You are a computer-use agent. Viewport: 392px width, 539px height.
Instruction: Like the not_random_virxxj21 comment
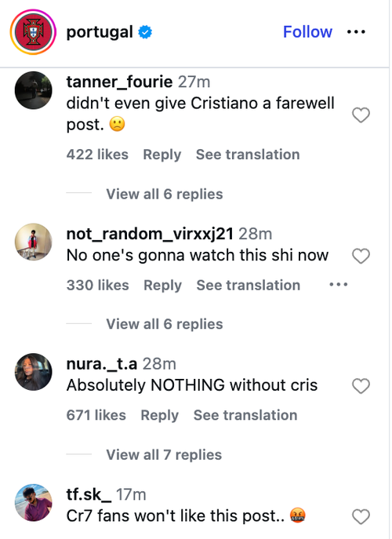(x=361, y=256)
